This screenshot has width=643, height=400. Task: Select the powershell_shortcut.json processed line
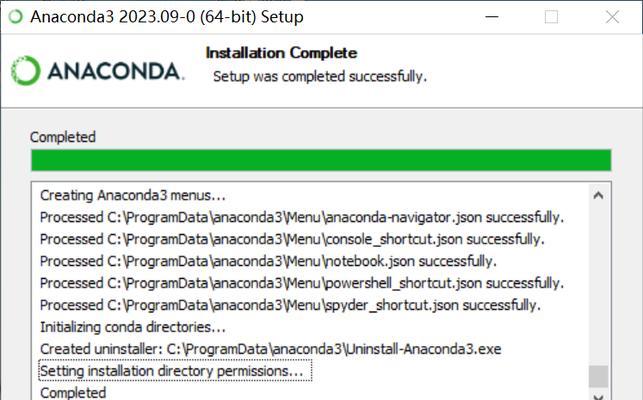click(302, 283)
